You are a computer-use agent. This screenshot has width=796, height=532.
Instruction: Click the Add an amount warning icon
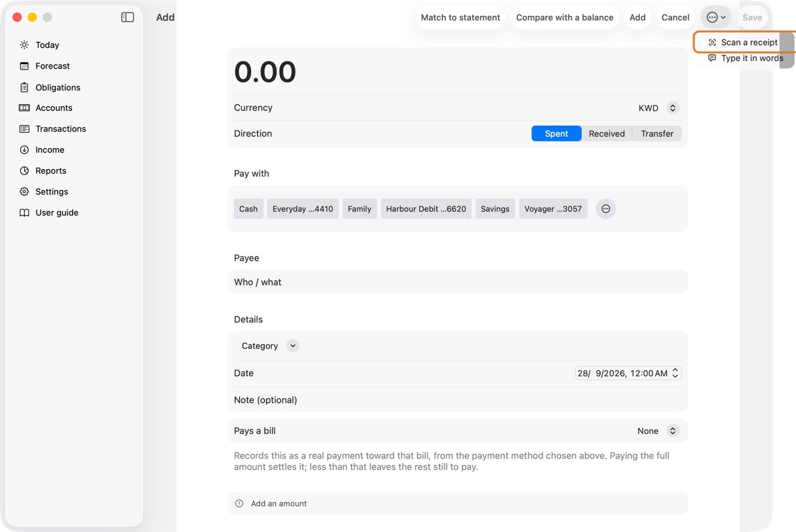239,504
